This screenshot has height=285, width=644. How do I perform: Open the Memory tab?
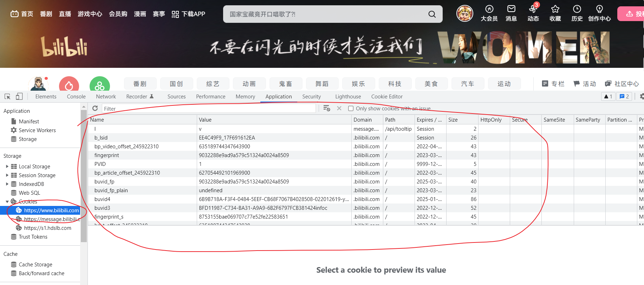245,96
